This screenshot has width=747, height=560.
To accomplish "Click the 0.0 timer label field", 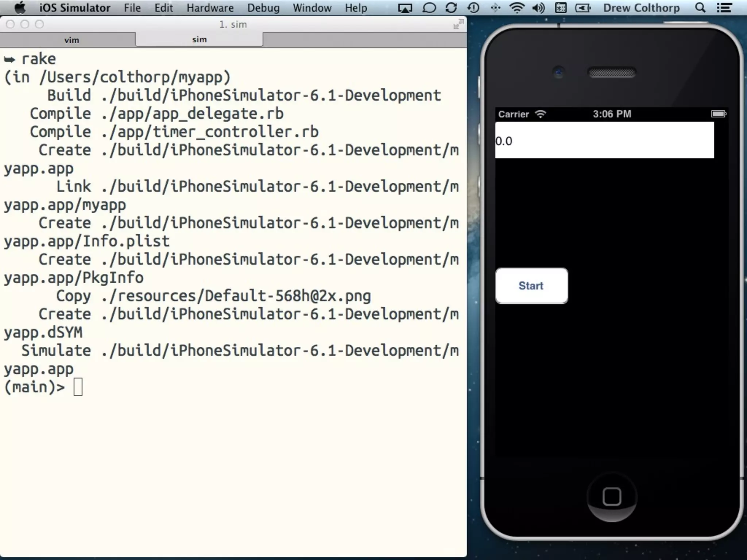I will coord(604,140).
